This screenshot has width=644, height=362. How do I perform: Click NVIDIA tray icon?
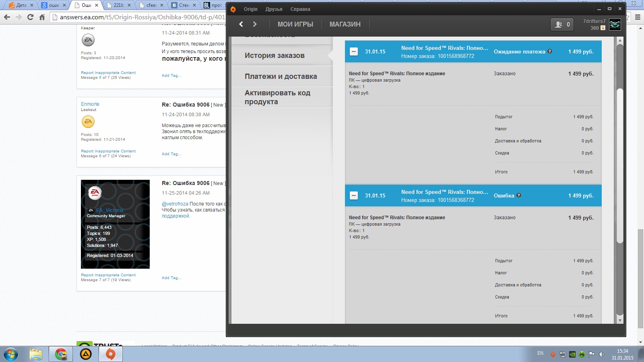pyautogui.click(x=572, y=354)
